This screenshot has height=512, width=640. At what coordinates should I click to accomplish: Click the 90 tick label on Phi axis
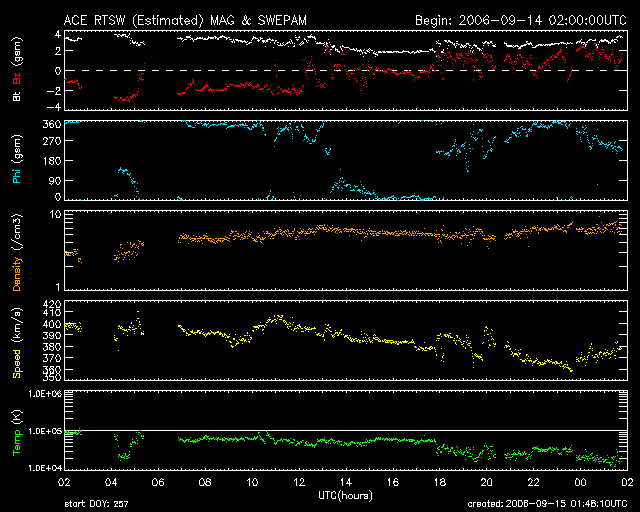(55, 180)
